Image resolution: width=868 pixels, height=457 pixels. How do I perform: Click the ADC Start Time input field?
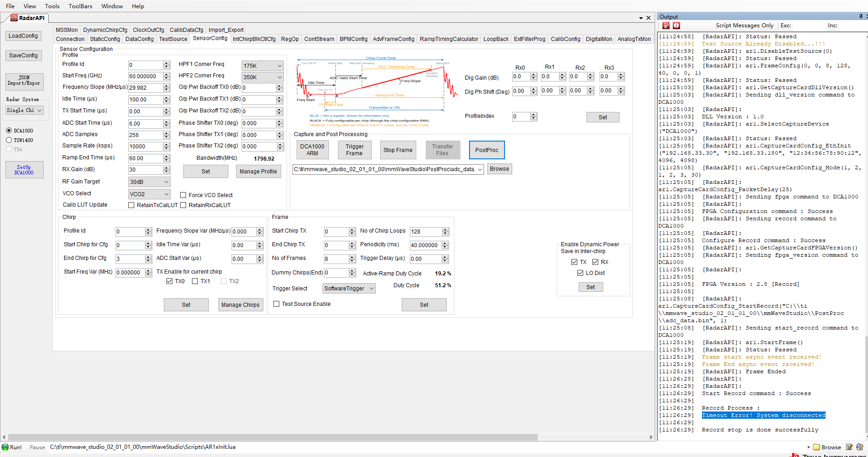146,123
